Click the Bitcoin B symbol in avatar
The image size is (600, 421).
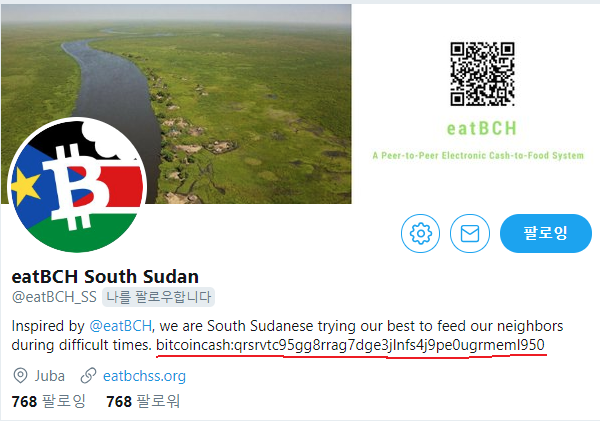(x=77, y=186)
